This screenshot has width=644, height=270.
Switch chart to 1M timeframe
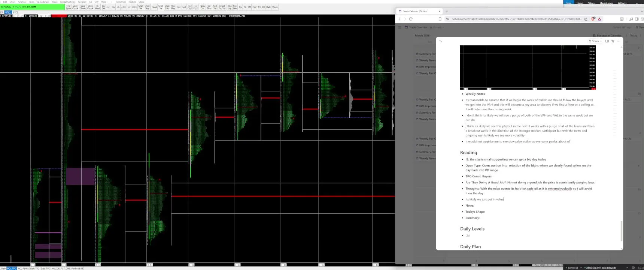click(x=245, y=7)
